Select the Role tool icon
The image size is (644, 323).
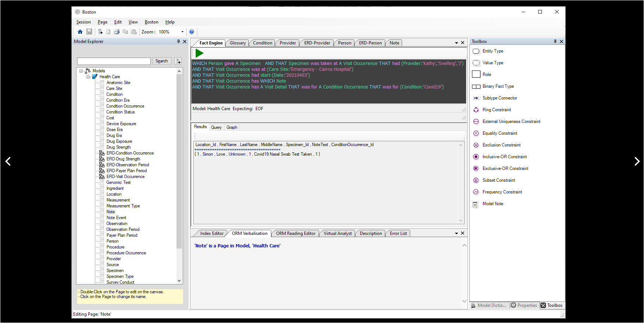tap(476, 75)
